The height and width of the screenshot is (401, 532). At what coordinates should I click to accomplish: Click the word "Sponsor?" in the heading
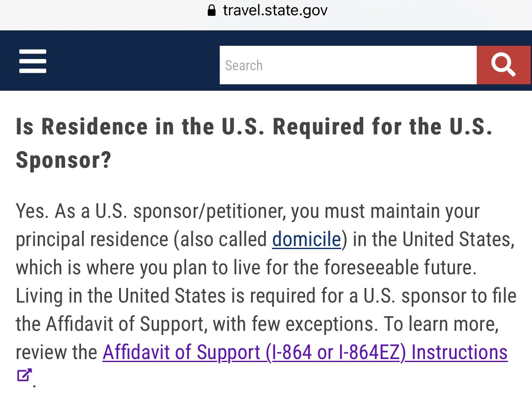63,160
